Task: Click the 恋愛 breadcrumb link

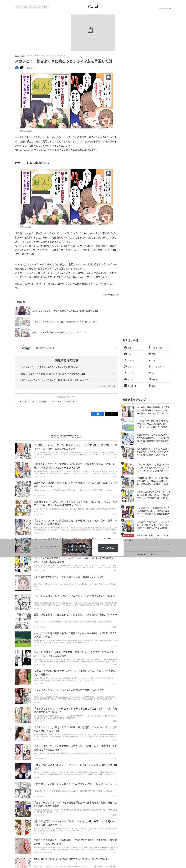Action: [23, 56]
